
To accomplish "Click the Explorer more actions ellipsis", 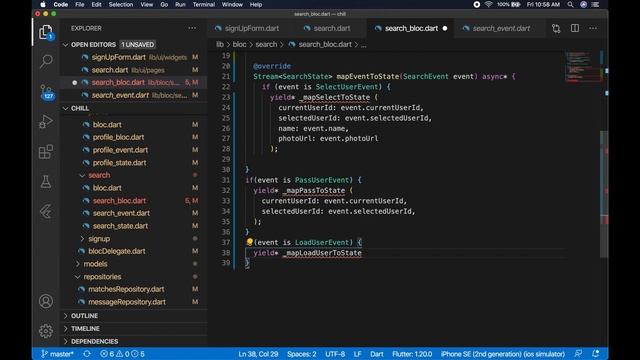I will (x=192, y=28).
